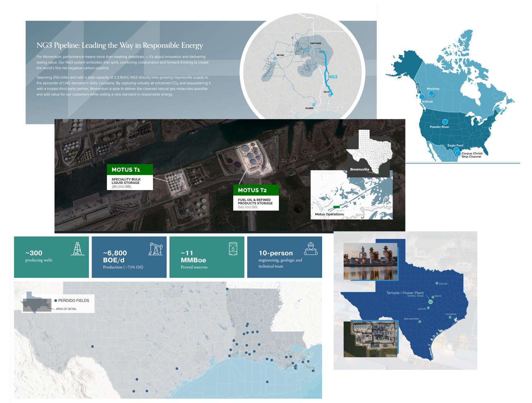The width and height of the screenshot is (532, 403).
Task: Select the Montney marker on North America map
Action: pyautogui.click(x=431, y=93)
